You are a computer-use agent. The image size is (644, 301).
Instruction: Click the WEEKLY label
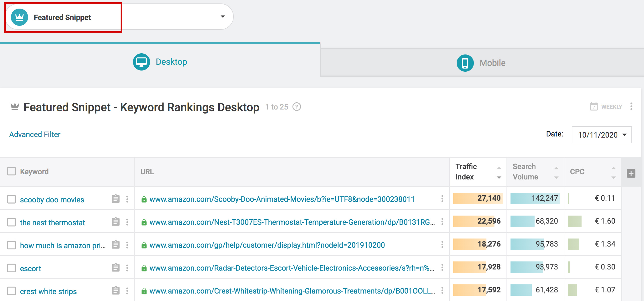click(612, 107)
